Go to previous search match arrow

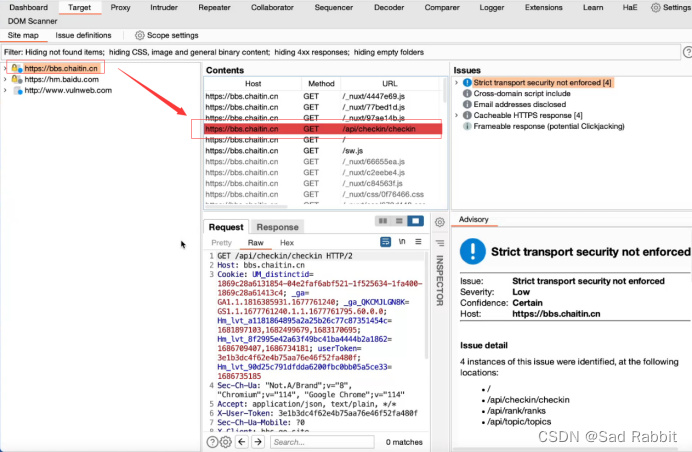tap(242, 441)
